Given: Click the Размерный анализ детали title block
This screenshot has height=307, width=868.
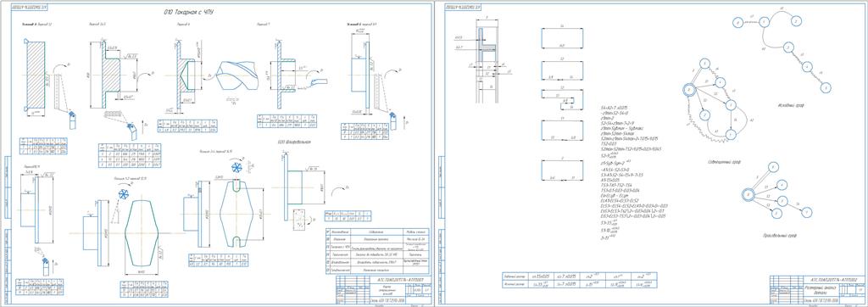Looking at the screenshot, I should [816, 290].
